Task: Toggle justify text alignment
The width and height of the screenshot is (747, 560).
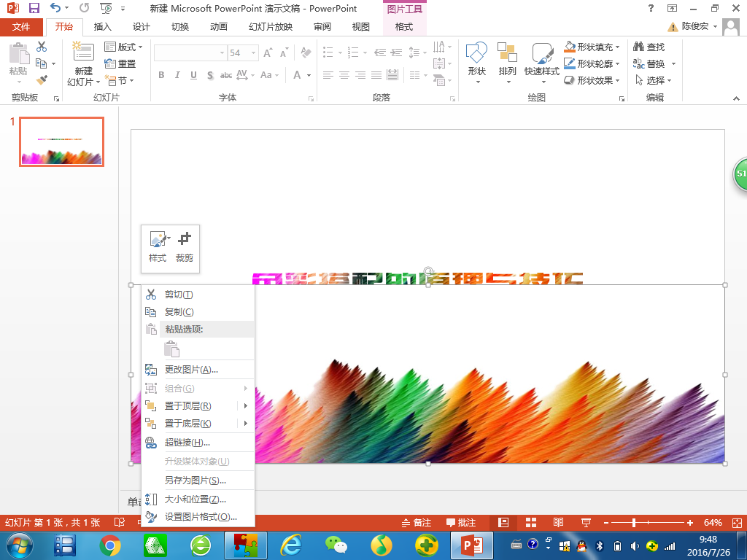Action: click(x=376, y=75)
